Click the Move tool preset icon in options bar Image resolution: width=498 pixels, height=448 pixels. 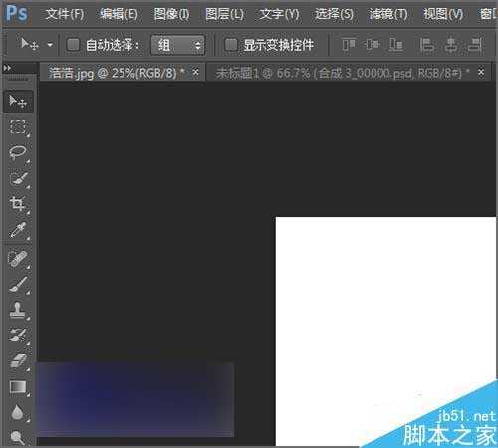(29, 44)
